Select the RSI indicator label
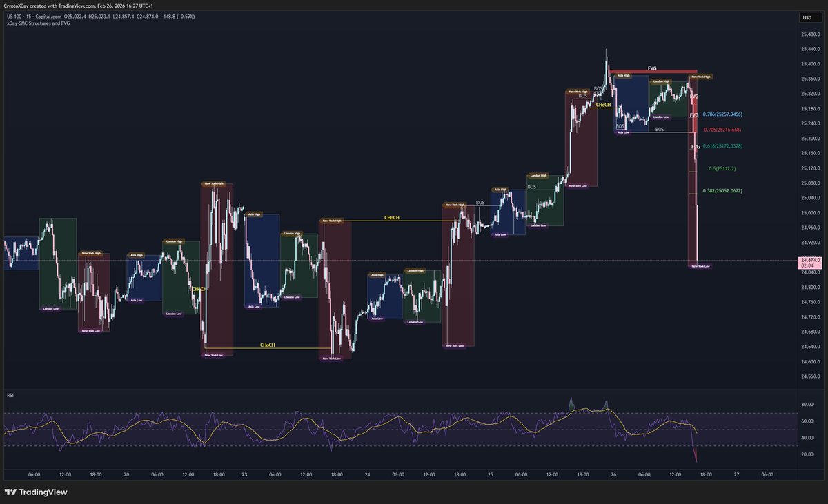 [x=10, y=395]
